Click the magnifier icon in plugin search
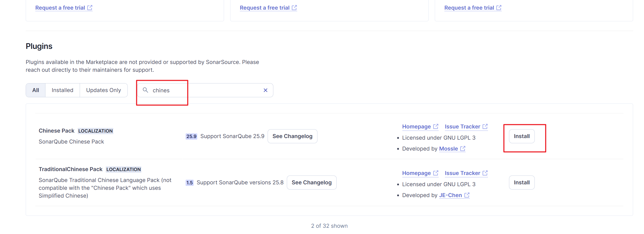Viewport: 644px width, 234px height. pyautogui.click(x=145, y=90)
